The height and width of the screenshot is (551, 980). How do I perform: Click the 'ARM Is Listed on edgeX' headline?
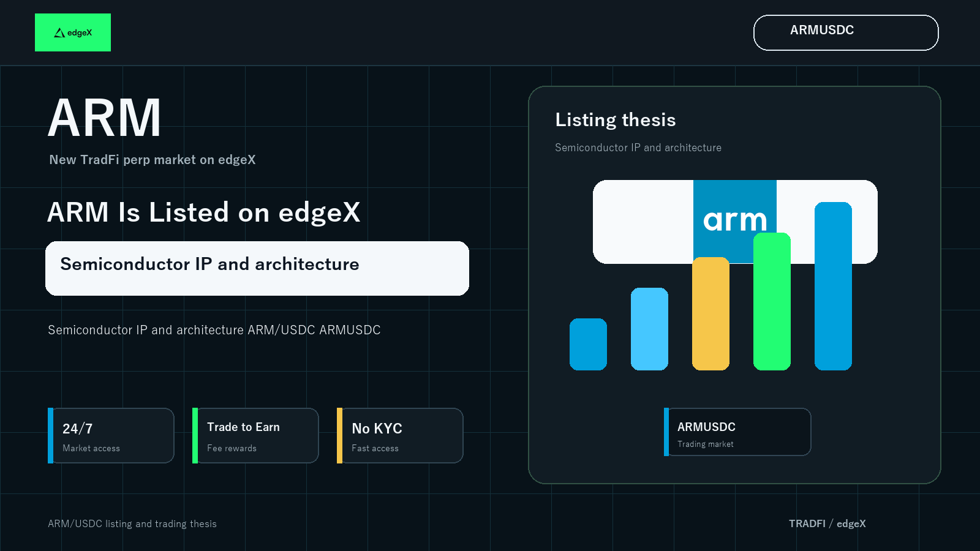point(204,212)
